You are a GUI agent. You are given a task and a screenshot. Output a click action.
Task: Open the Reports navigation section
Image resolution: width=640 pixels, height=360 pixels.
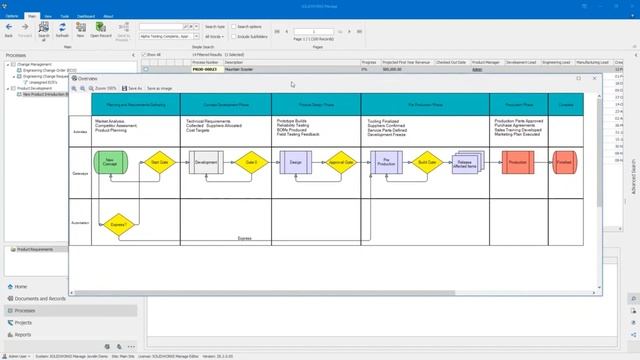pyautogui.click(x=19, y=335)
